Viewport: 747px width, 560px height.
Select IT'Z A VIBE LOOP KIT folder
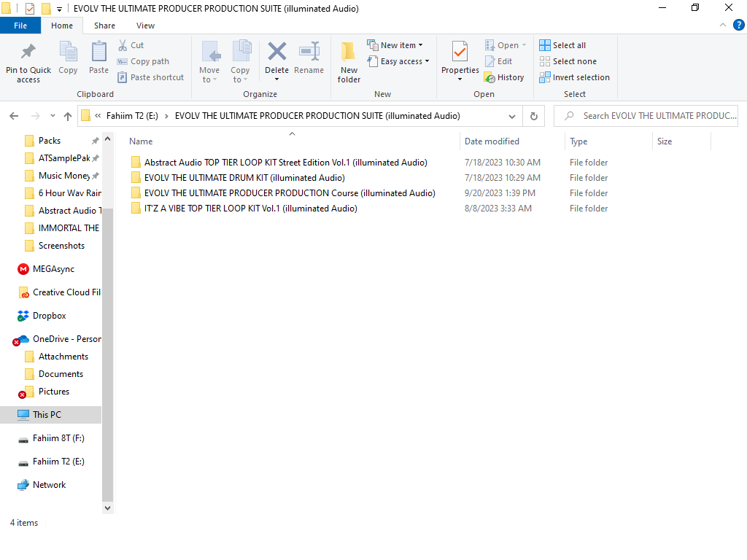251,208
